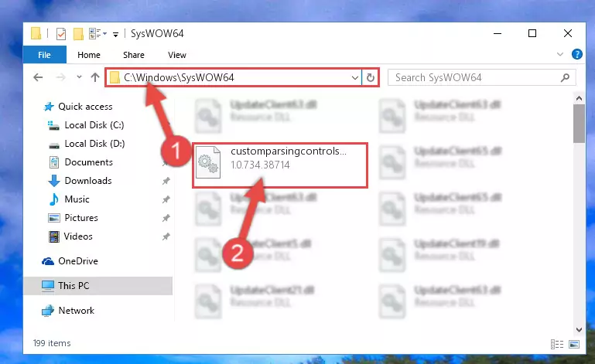595x364 pixels.
Task: Open Help with the question mark icon
Action: 576,54
